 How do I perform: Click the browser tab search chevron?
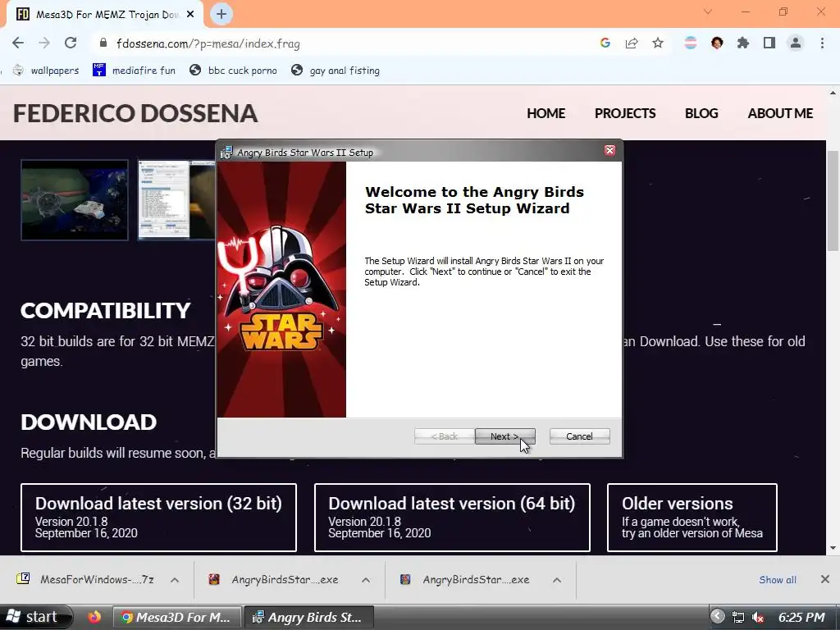click(x=708, y=11)
